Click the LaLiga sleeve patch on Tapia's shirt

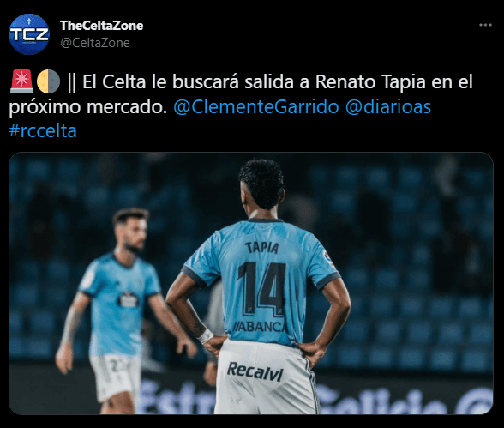click(x=329, y=259)
